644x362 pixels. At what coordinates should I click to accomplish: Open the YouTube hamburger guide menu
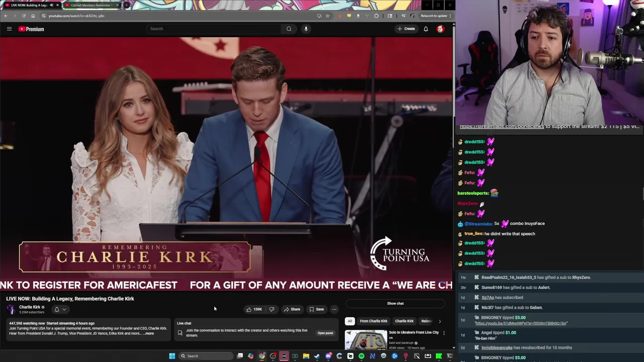[9, 29]
